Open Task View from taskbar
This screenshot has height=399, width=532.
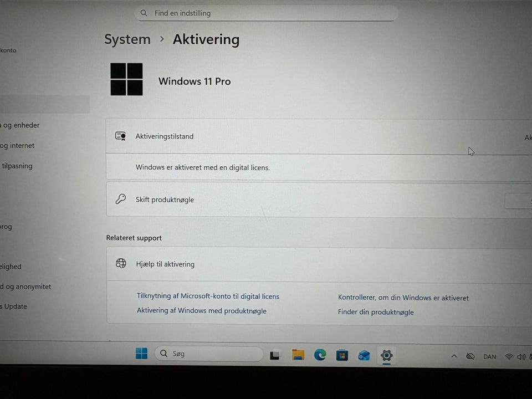pyautogui.click(x=274, y=355)
